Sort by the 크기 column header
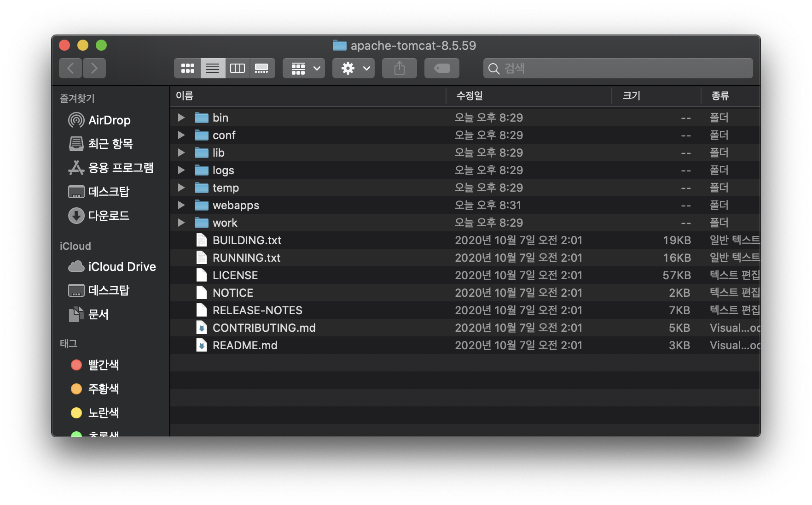Image resolution: width=812 pixels, height=505 pixels. click(x=656, y=96)
